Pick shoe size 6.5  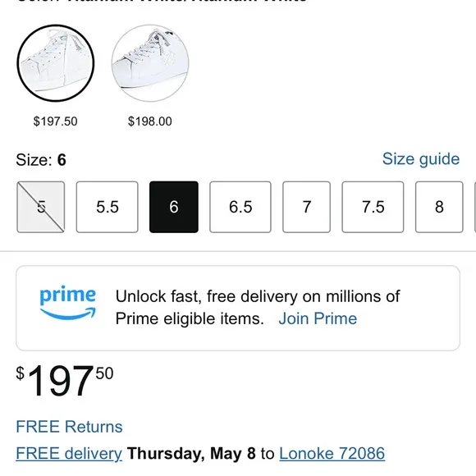pyautogui.click(x=240, y=207)
